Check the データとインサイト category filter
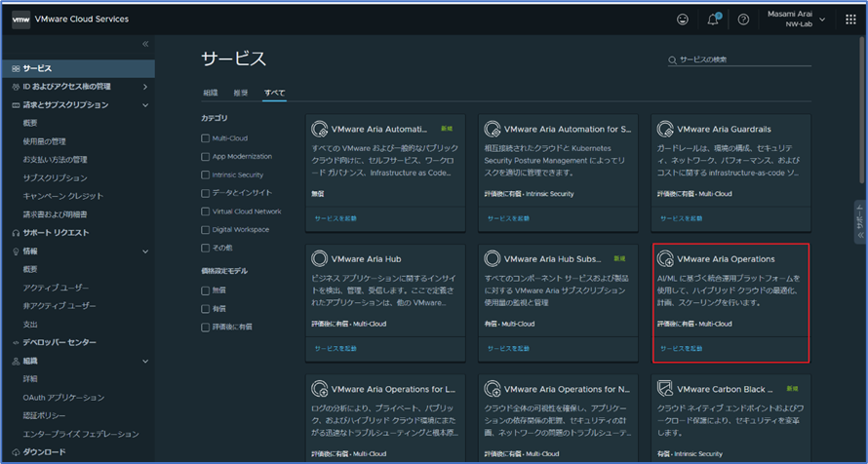This screenshot has width=868, height=464. [206, 193]
